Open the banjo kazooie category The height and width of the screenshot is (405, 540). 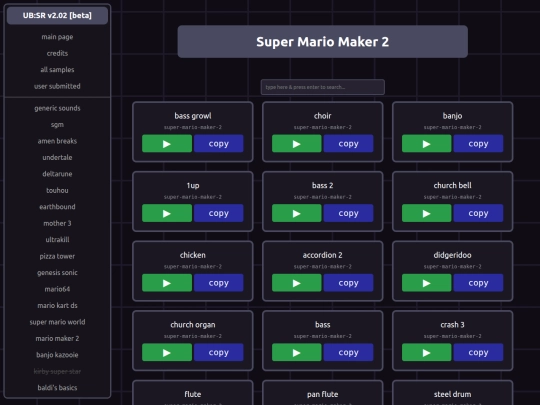[57, 355]
